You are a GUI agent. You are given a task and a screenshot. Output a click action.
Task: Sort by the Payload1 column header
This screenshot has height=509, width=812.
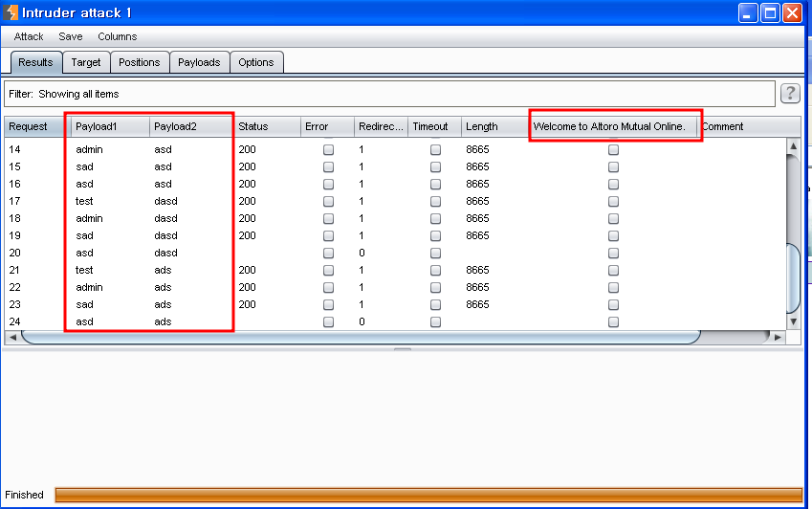click(110, 127)
